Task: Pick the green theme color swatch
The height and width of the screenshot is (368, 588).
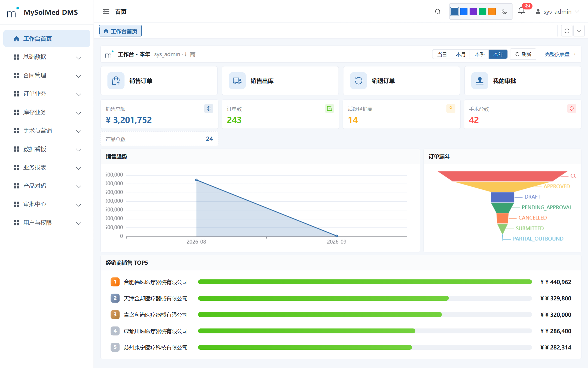Action: click(x=483, y=11)
